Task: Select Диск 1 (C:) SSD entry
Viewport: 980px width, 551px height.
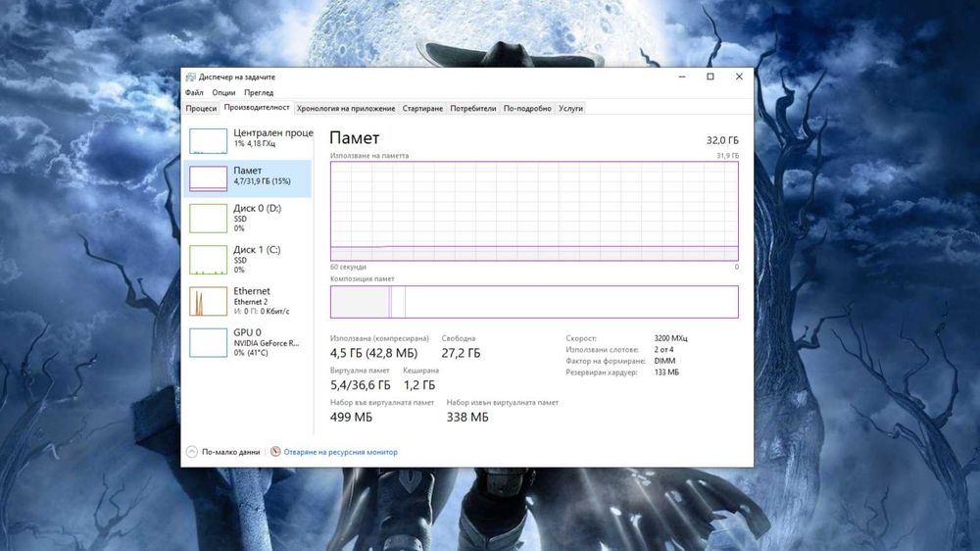Action: click(x=248, y=260)
